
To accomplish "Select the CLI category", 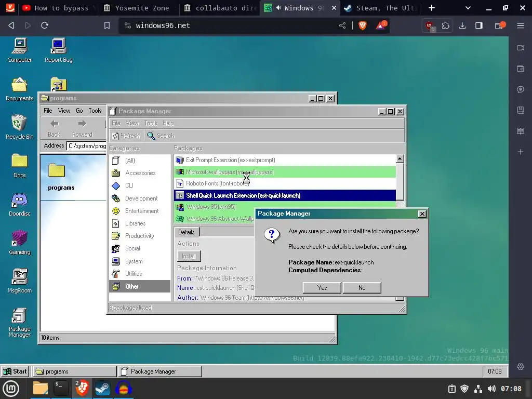I will [139, 185].
